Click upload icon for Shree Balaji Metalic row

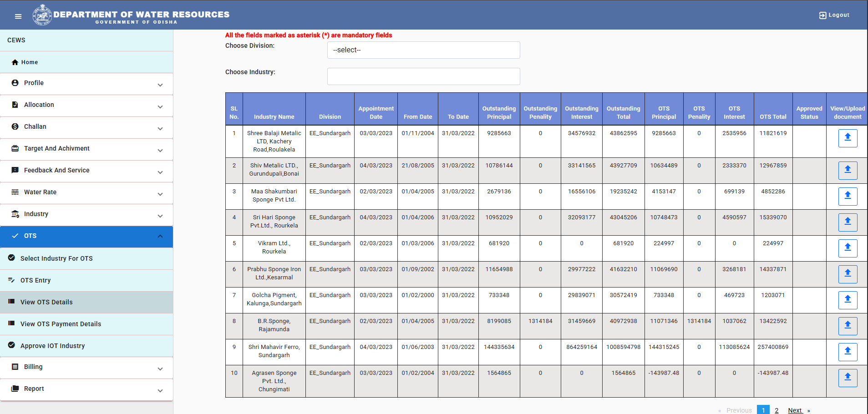coord(848,138)
